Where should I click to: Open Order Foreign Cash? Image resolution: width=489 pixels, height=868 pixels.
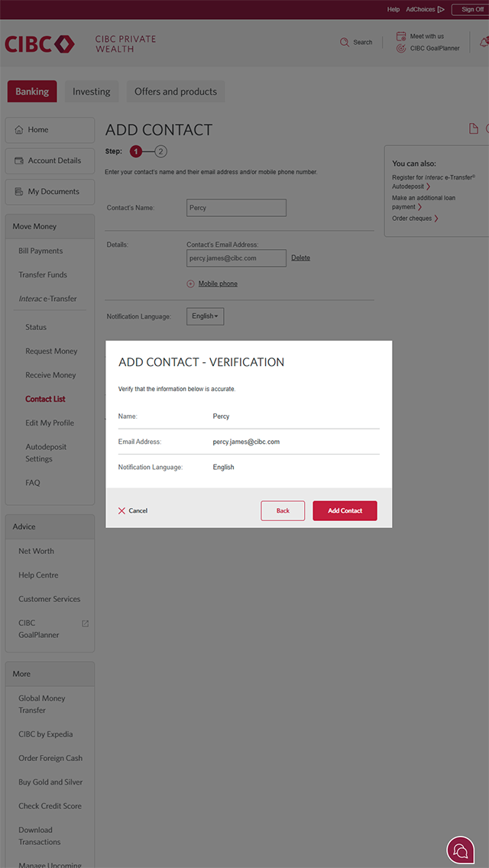[50, 758]
